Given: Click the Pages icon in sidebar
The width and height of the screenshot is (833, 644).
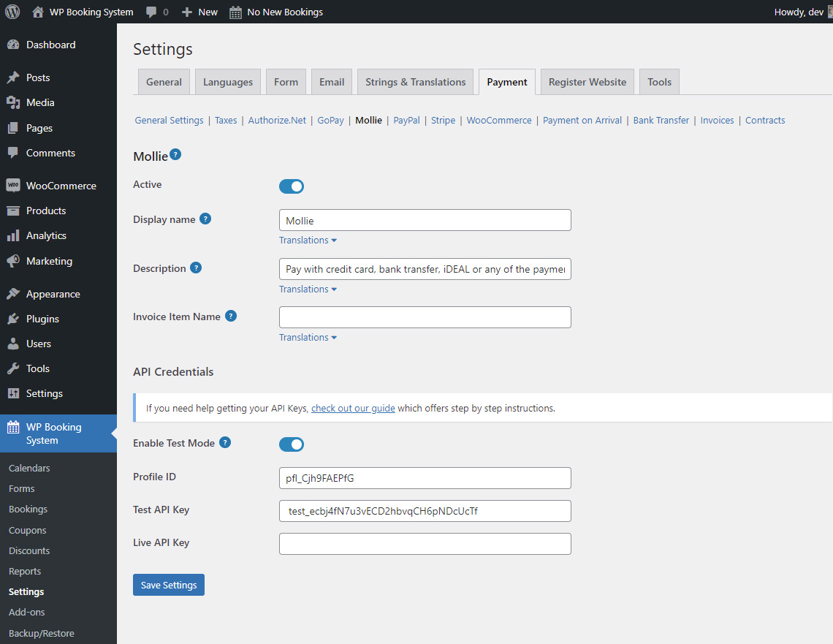Looking at the screenshot, I should tap(13, 128).
